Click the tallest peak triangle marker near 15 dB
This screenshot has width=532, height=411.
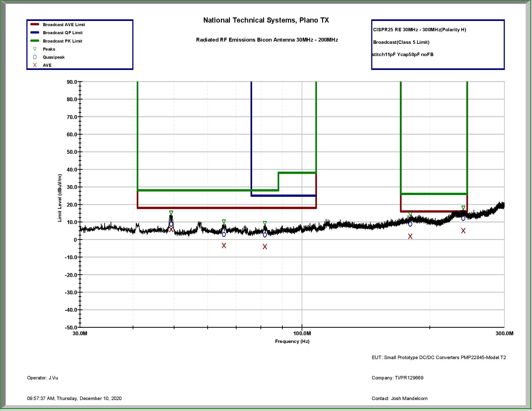pyautogui.click(x=171, y=213)
